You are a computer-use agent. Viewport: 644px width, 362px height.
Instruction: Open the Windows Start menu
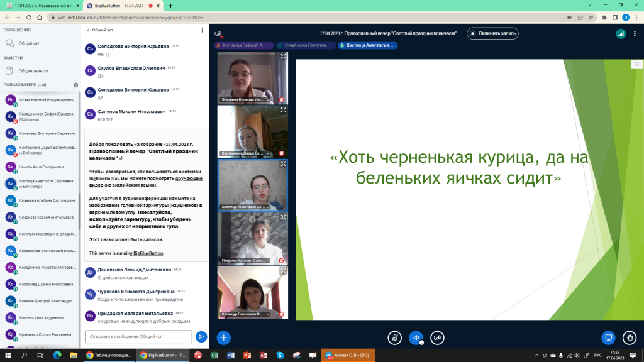[x=8, y=355]
